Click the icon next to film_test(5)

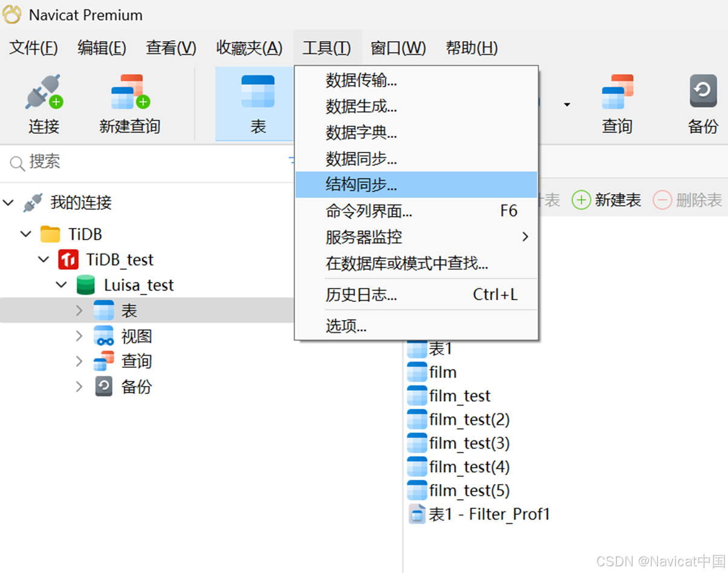pyautogui.click(x=417, y=490)
